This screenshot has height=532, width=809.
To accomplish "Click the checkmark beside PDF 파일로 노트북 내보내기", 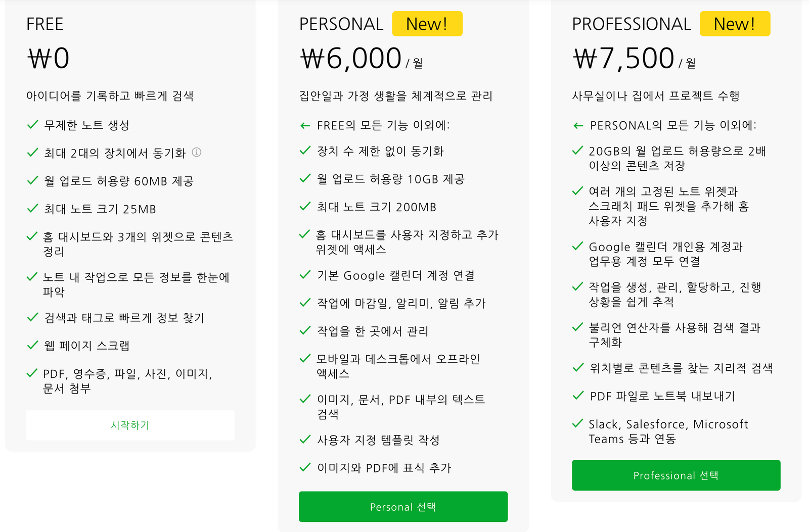I will [577, 396].
